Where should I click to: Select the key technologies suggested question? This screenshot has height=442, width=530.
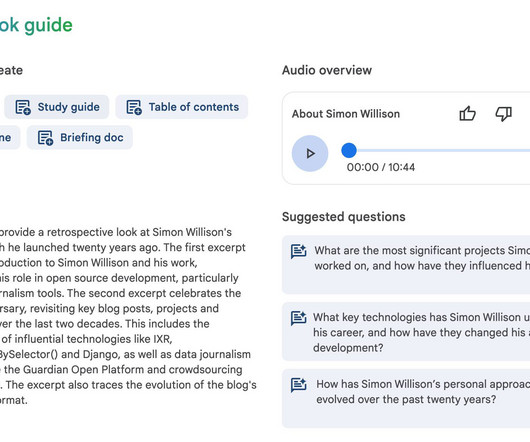click(406, 332)
